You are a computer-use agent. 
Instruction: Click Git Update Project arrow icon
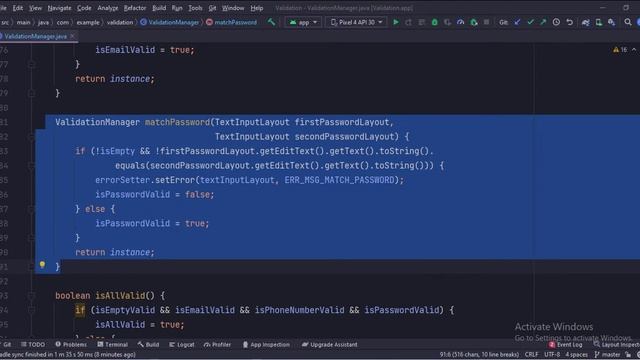point(518,22)
